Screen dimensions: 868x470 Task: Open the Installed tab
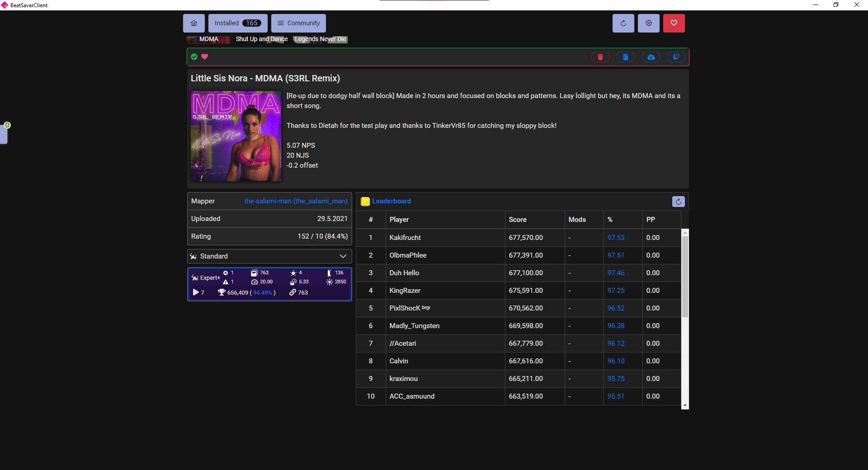[238, 23]
